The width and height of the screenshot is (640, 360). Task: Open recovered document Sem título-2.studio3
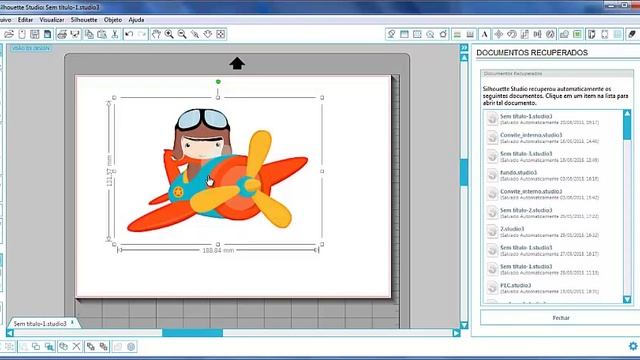pyautogui.click(x=554, y=213)
